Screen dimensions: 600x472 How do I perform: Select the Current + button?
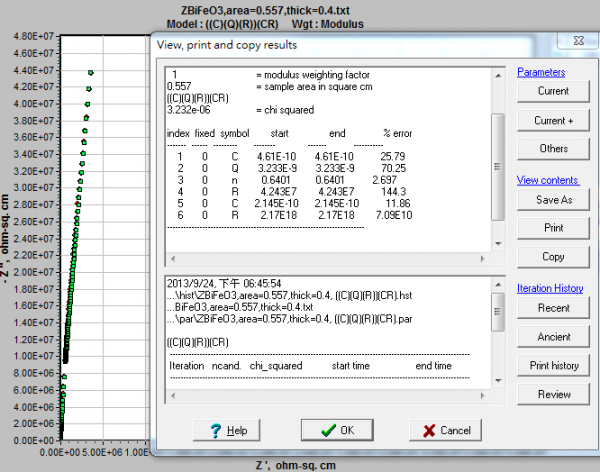click(553, 120)
